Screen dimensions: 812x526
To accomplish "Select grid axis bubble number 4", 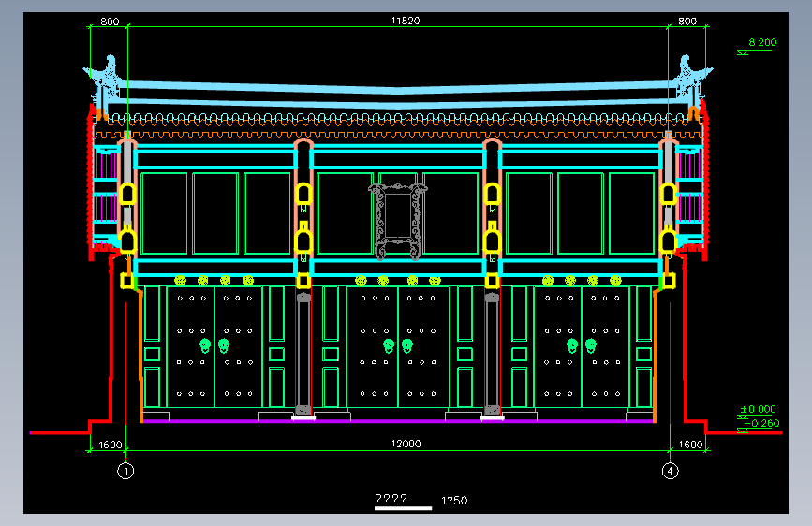I will coord(670,471).
